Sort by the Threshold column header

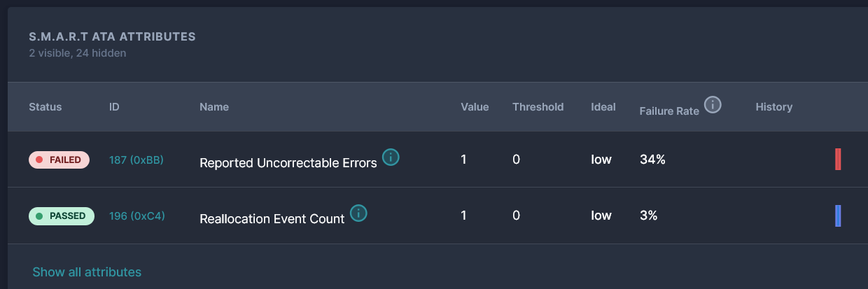538,107
